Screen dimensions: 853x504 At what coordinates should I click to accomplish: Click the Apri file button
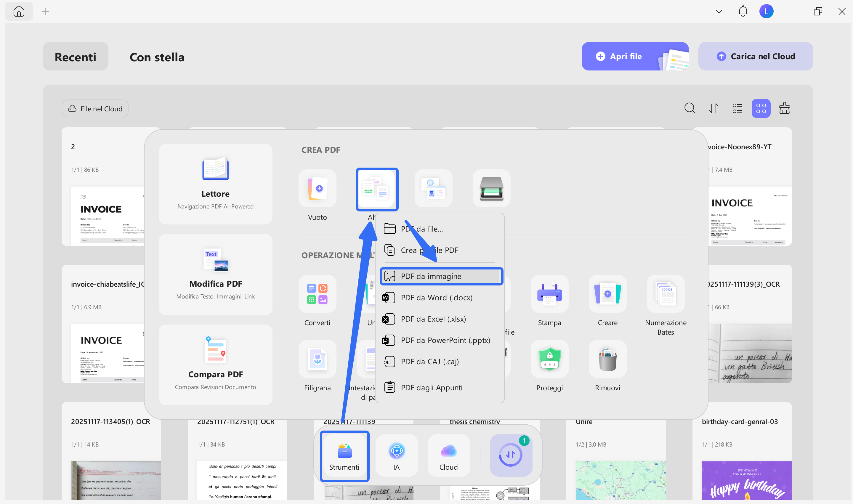635,56
